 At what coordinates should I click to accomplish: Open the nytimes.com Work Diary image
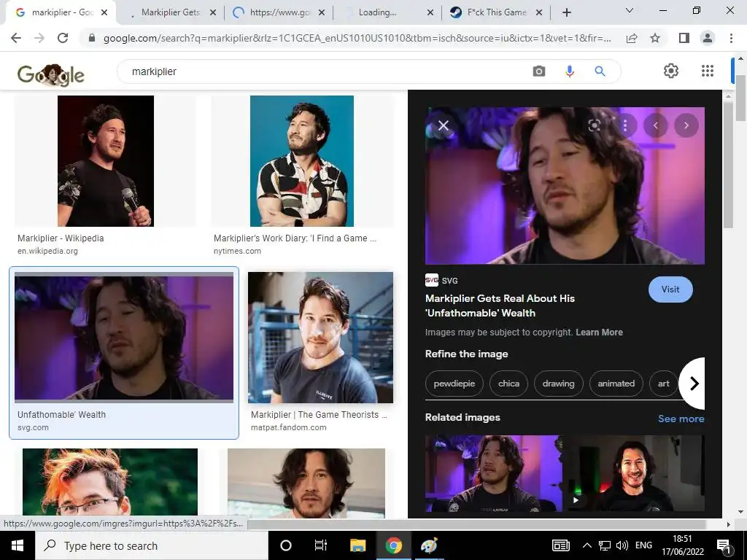tap(301, 161)
